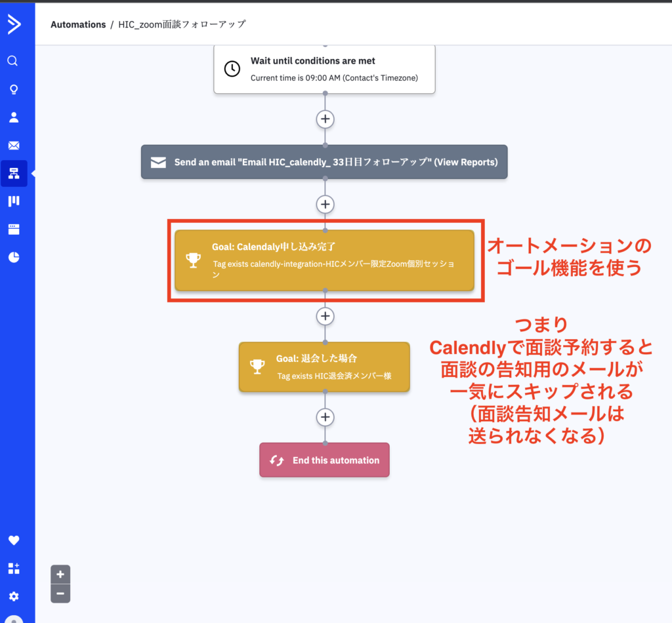Click the Tag exists calendly-integration tag text
This screenshot has width=672, height=623.
point(334,269)
